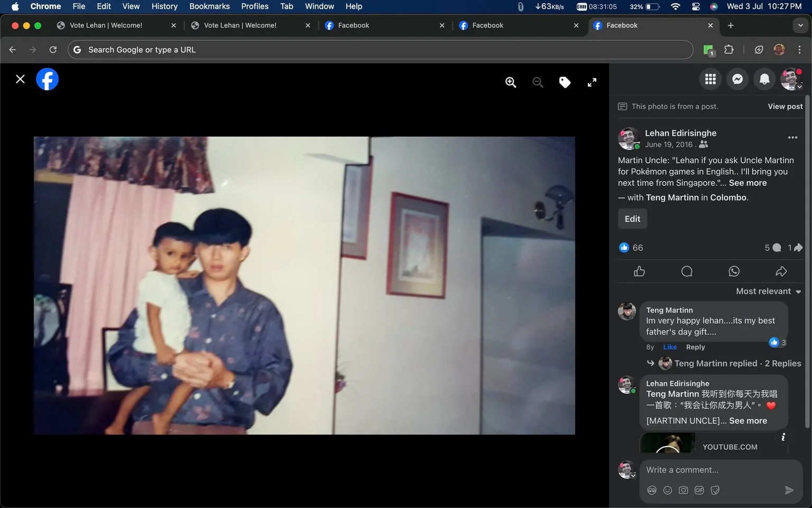Open audience friends icon by date
The width and height of the screenshot is (812, 508).
coord(703,144)
